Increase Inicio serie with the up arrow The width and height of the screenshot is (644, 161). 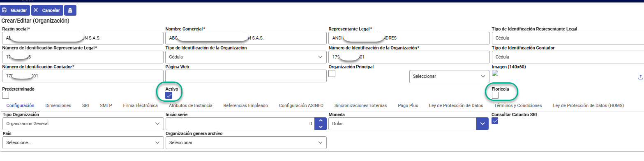click(321, 121)
